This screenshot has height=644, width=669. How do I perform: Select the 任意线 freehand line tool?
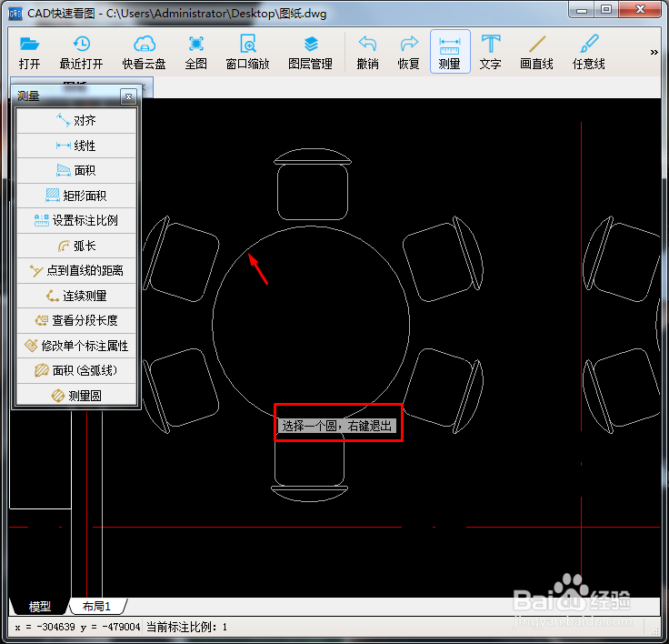pyautogui.click(x=588, y=52)
